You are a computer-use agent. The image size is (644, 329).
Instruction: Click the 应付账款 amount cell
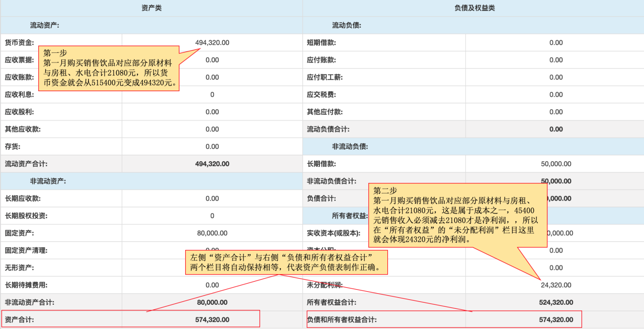(x=556, y=60)
